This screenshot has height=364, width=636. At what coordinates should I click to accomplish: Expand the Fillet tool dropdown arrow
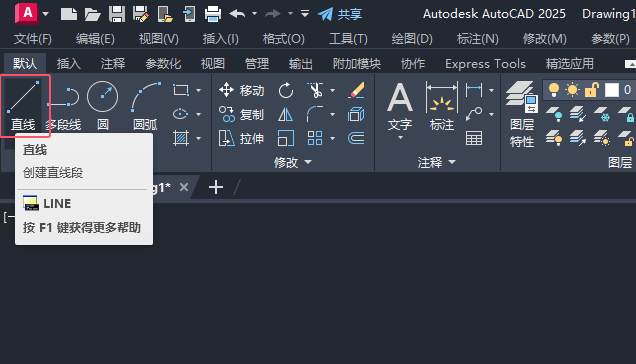tap(333, 114)
